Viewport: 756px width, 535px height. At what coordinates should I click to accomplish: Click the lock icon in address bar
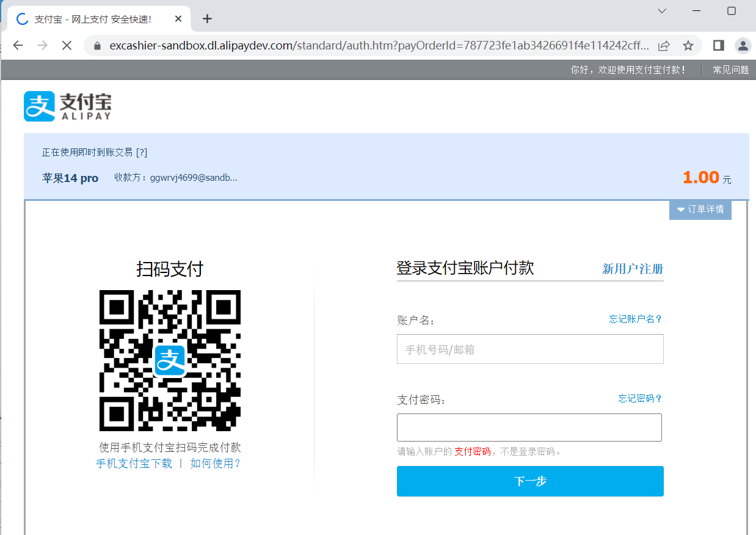tap(96, 46)
